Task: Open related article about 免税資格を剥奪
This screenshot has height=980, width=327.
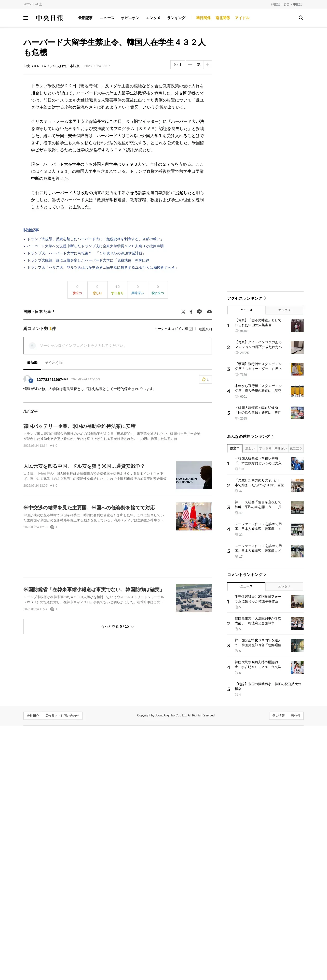Action: (95, 239)
